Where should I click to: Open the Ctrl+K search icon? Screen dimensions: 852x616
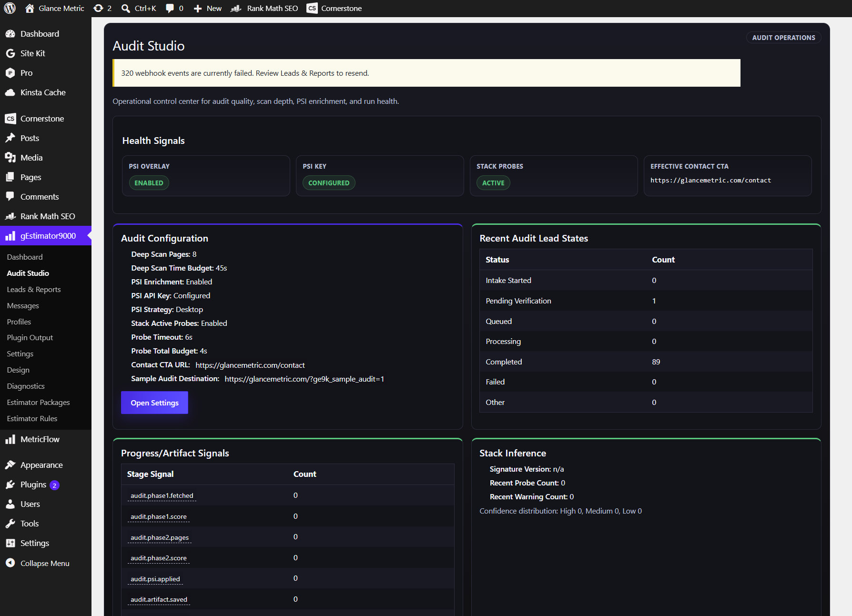click(126, 8)
